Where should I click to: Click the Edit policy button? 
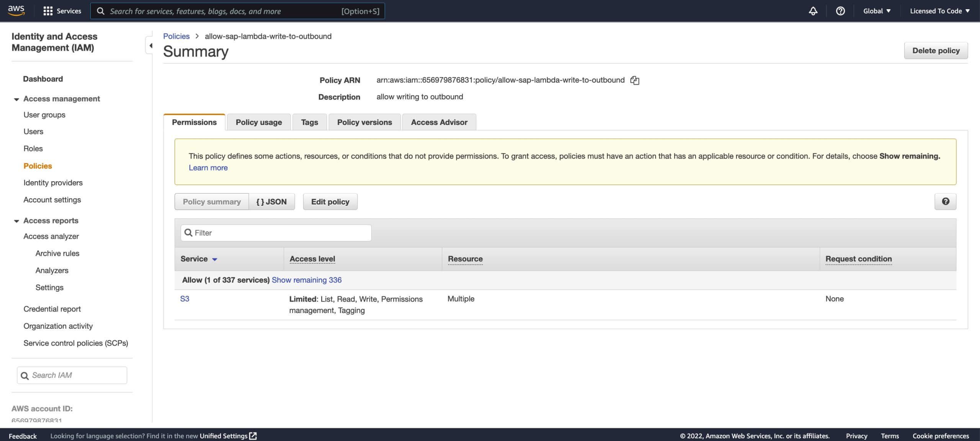point(330,202)
